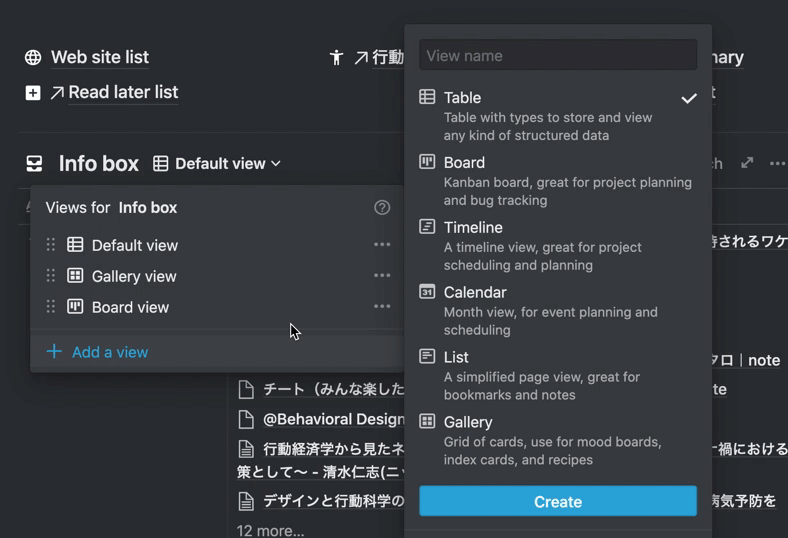Image resolution: width=788 pixels, height=538 pixels.
Task: Open the Default view dropdown
Action: [217, 164]
